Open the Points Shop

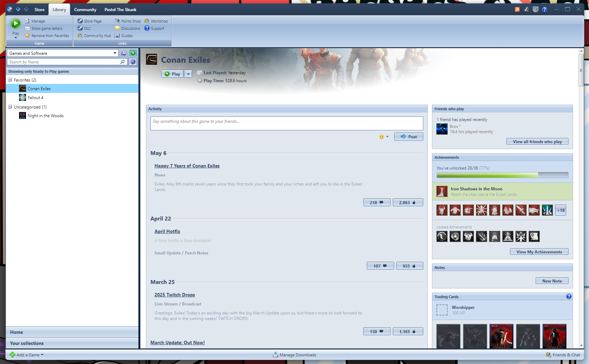pyautogui.click(x=128, y=21)
